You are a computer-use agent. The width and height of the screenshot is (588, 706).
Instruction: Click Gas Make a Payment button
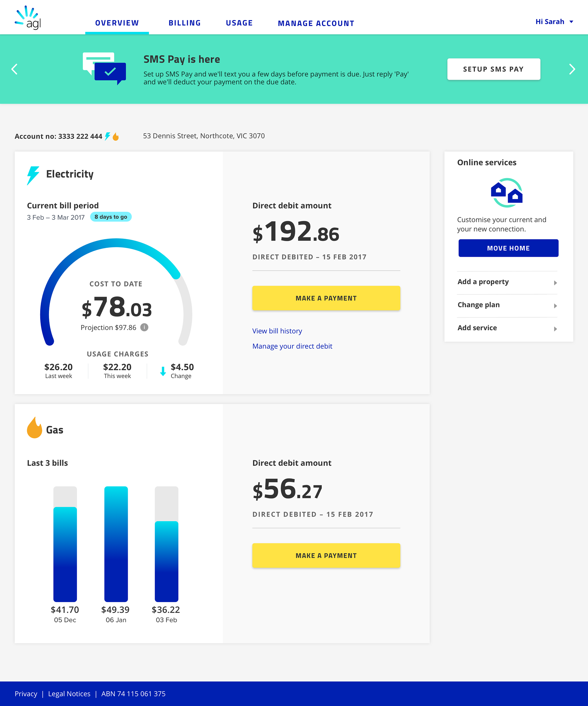[x=326, y=556]
